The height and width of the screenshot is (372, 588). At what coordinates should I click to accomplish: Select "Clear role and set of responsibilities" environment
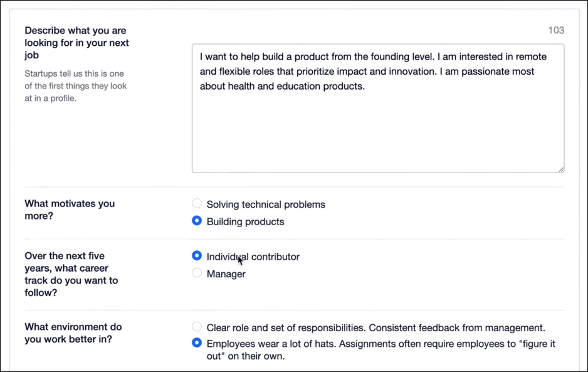click(197, 326)
